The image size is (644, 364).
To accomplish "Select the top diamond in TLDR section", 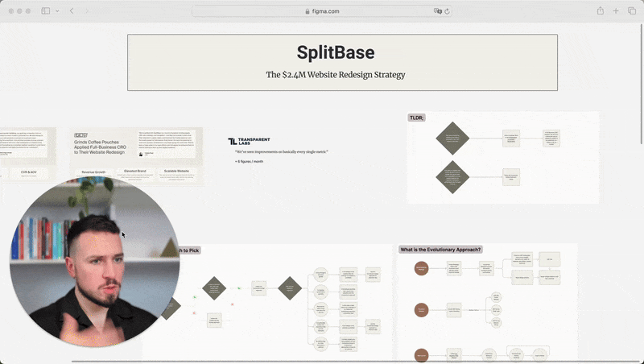I will (x=452, y=138).
